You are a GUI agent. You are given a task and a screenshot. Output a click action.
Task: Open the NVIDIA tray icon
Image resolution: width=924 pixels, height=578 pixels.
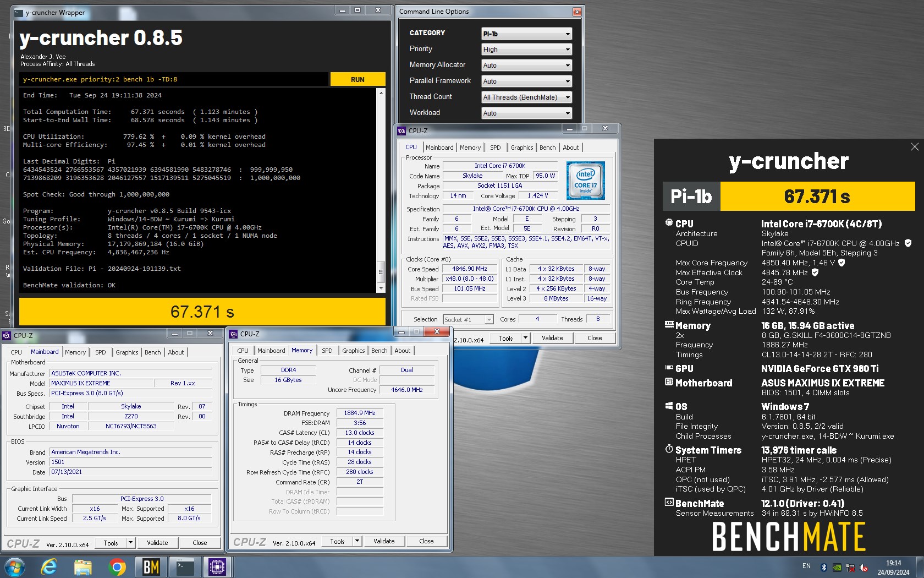[837, 567]
